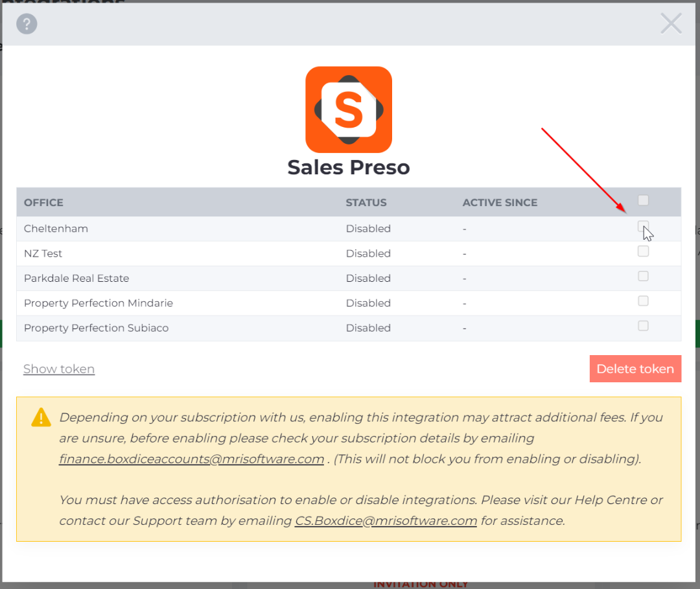Click Disabled status in NZ Test row
Screen dimensions: 700x589
click(x=368, y=253)
